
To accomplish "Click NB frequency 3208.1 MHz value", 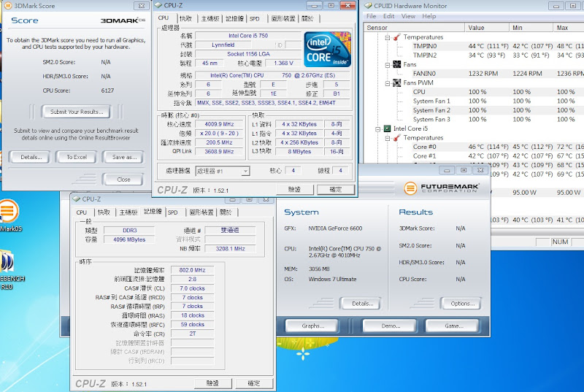I will (x=230, y=249).
